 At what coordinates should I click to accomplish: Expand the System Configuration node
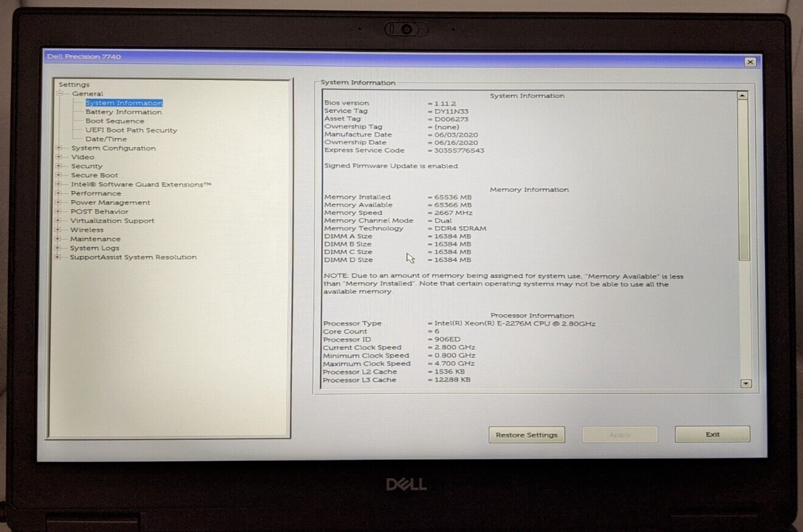point(59,148)
